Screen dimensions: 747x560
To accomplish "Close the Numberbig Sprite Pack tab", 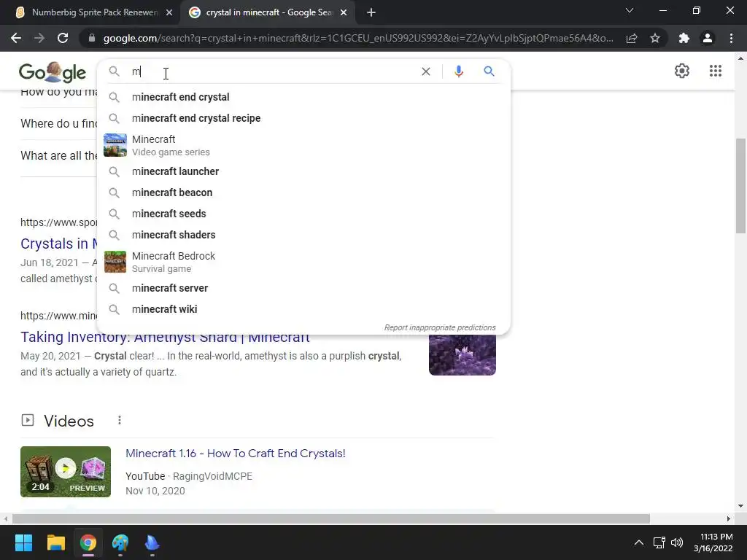I will pyautogui.click(x=169, y=12).
